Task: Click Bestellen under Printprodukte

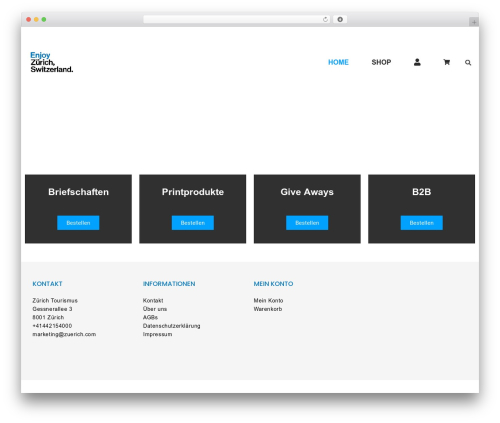Action: point(193,223)
